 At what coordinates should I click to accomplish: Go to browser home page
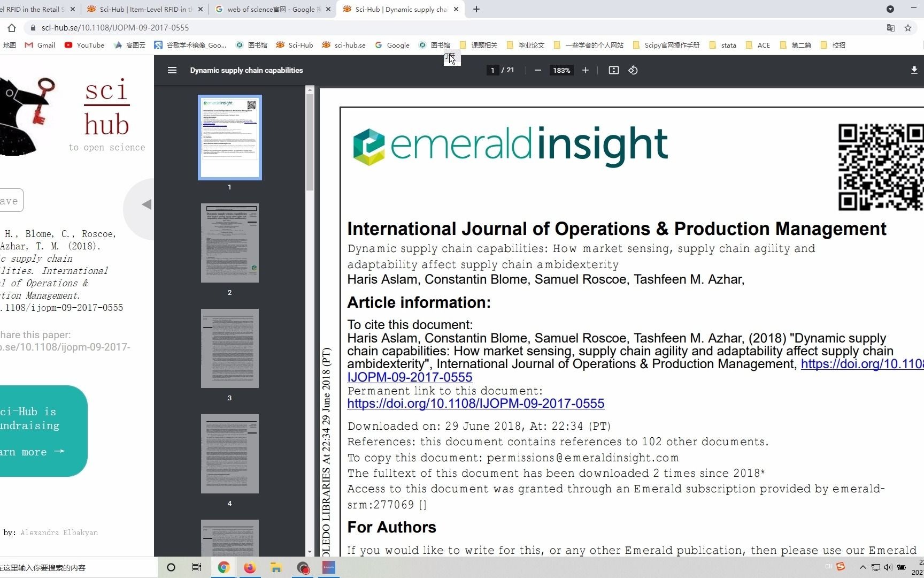tap(12, 28)
